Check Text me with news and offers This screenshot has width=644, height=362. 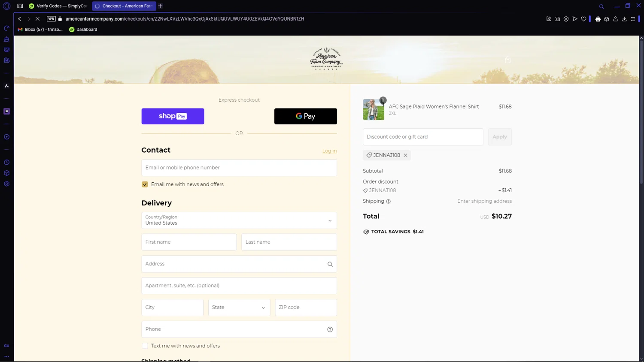[145, 346]
